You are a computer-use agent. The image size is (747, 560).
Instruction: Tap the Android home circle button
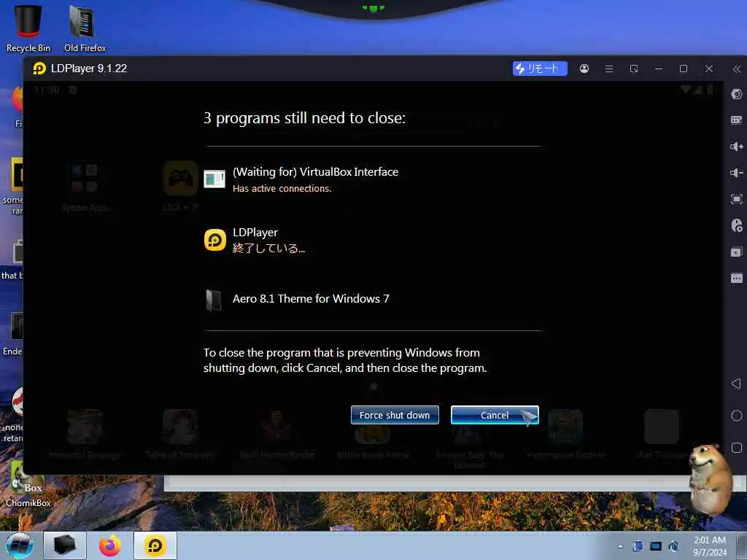tap(737, 416)
